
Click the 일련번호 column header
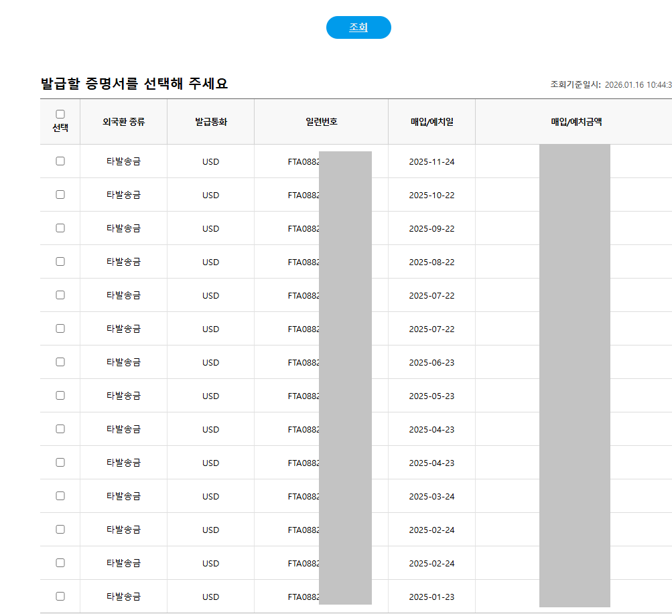321,122
